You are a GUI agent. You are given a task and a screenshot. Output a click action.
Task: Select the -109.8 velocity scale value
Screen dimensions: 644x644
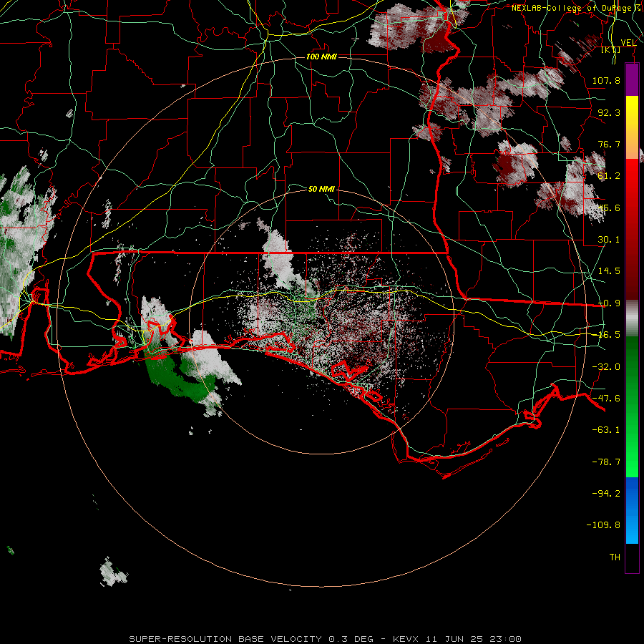[603, 525]
